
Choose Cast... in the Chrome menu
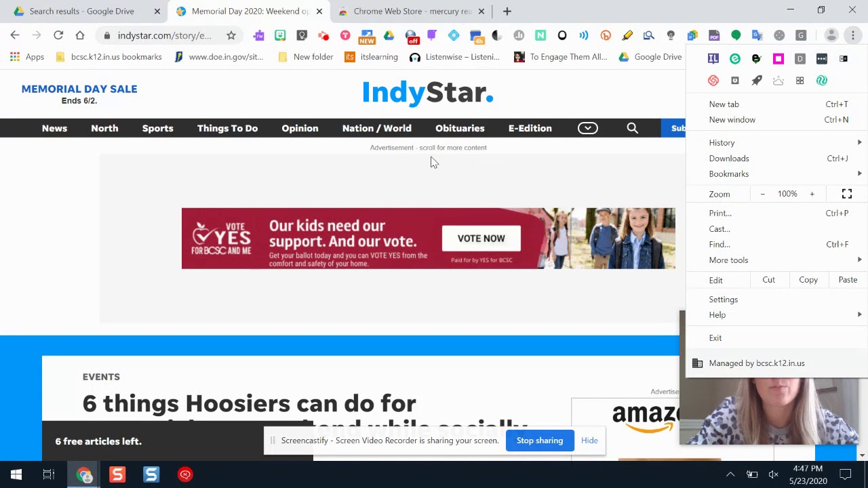[x=776, y=228]
